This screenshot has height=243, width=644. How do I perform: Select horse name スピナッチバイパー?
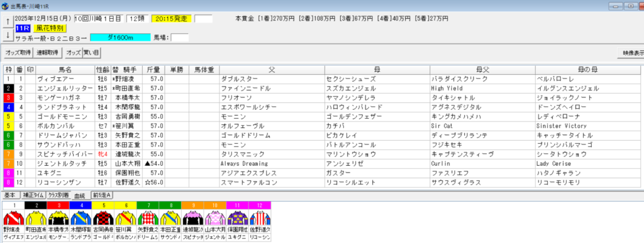(x=65, y=154)
